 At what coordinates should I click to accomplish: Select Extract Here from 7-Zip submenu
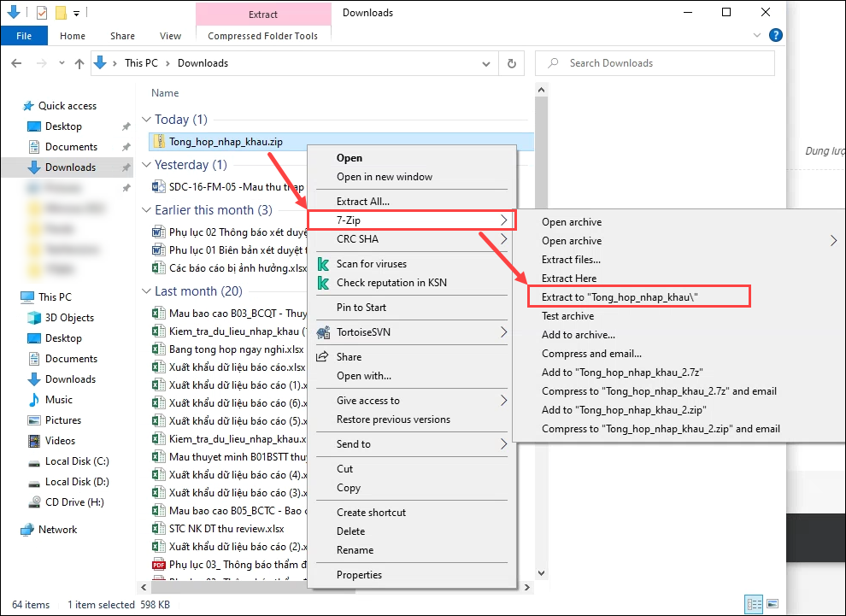click(x=569, y=279)
